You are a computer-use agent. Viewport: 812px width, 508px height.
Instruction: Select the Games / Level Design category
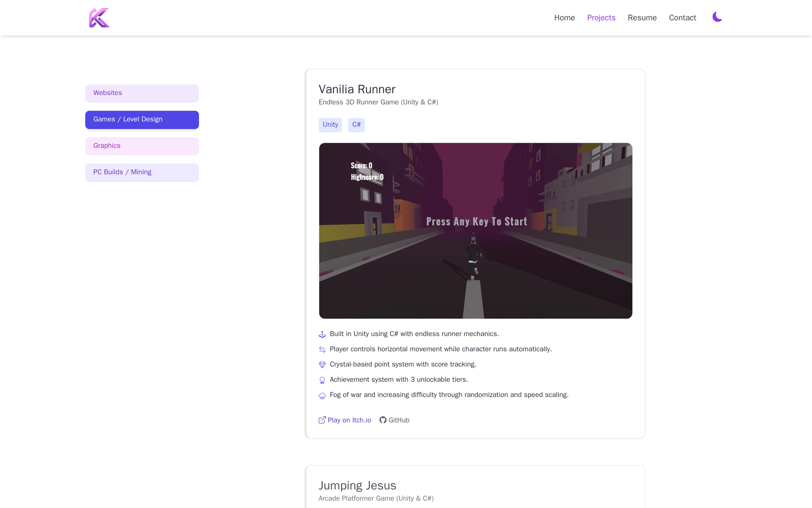click(142, 120)
